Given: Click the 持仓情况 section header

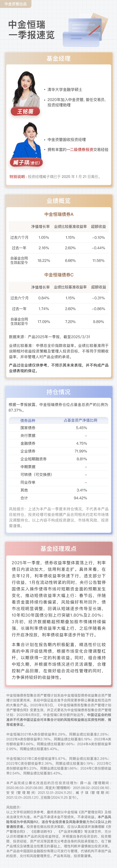Looking at the screenshot, I should tap(58, 392).
